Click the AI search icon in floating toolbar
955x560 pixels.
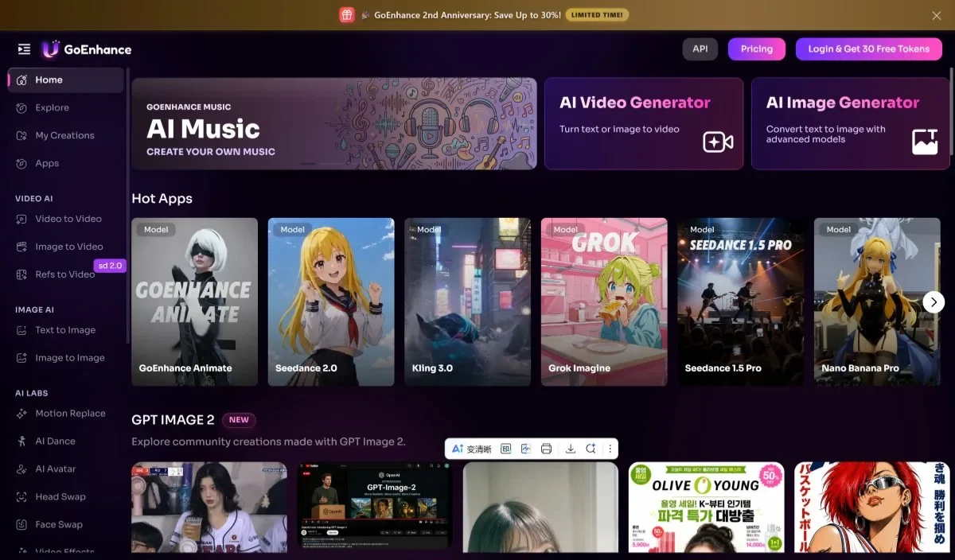pyautogui.click(x=591, y=449)
